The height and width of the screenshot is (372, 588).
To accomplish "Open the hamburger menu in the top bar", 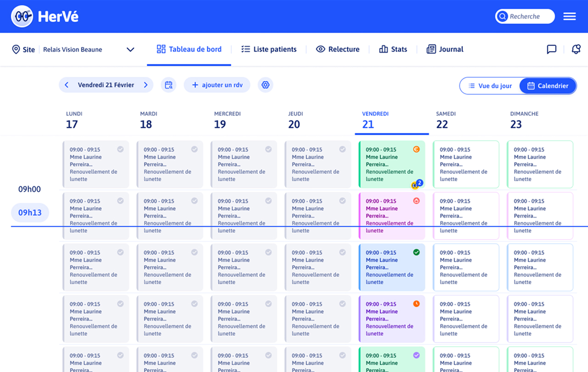I will click(x=569, y=16).
